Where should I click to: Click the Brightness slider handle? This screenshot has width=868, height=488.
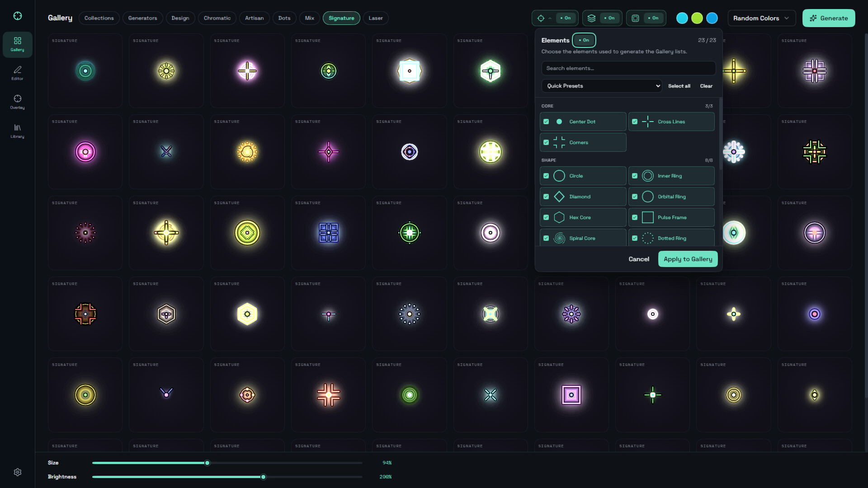[264, 477]
